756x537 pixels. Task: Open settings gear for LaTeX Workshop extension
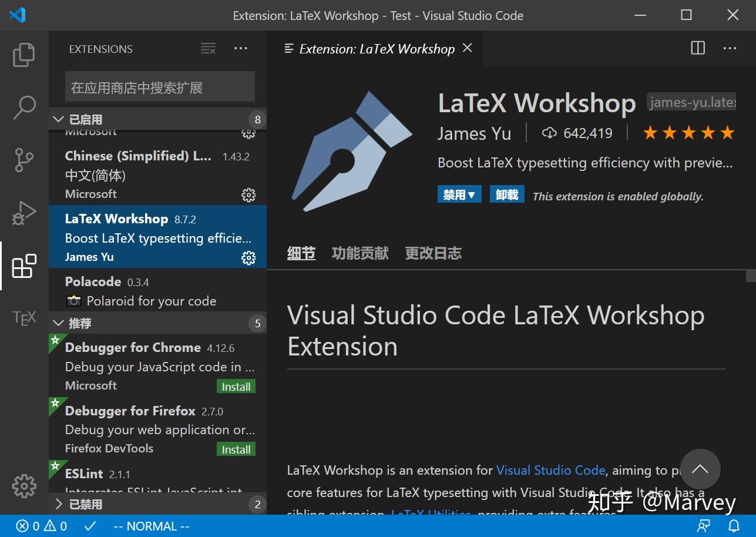coord(248,257)
